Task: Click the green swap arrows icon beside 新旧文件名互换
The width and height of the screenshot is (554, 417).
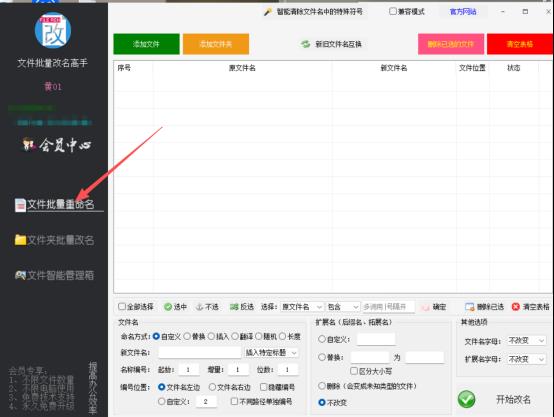Action: click(x=305, y=44)
